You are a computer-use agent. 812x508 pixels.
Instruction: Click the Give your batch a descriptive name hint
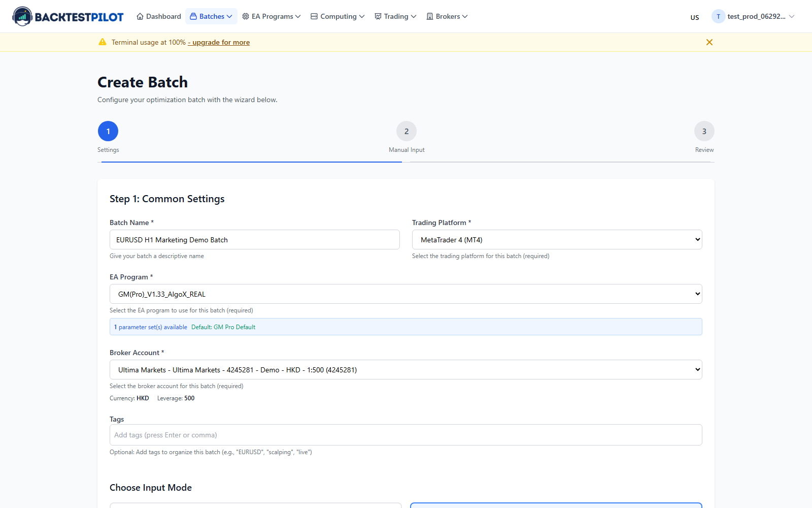click(157, 256)
